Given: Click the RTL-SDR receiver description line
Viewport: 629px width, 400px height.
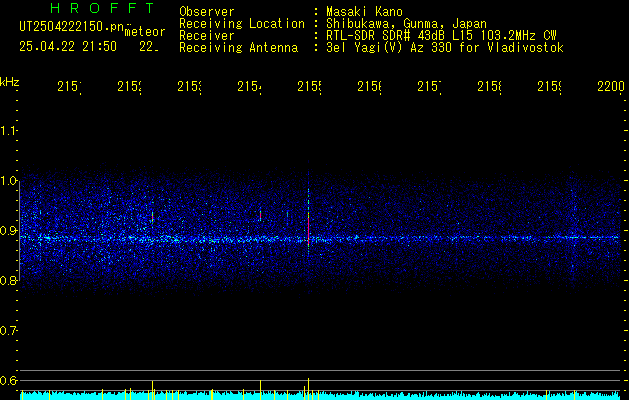Looking at the screenshot, I should (x=441, y=36).
